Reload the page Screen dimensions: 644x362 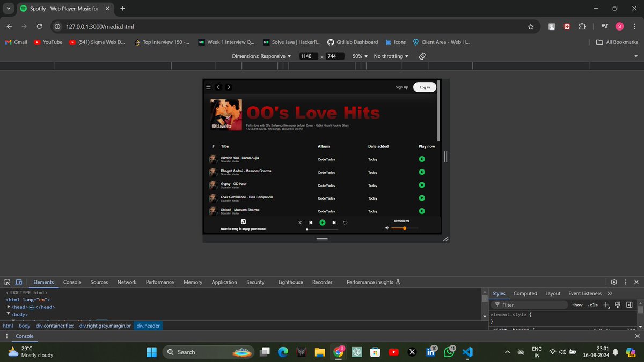coord(39,26)
